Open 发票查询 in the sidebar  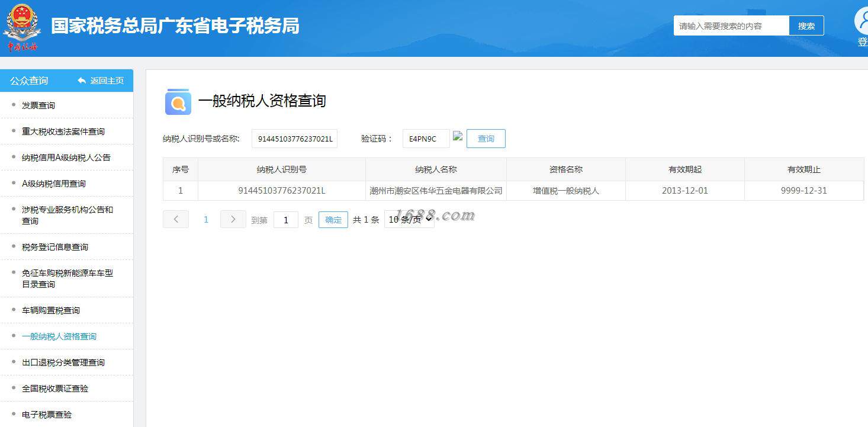coord(38,105)
